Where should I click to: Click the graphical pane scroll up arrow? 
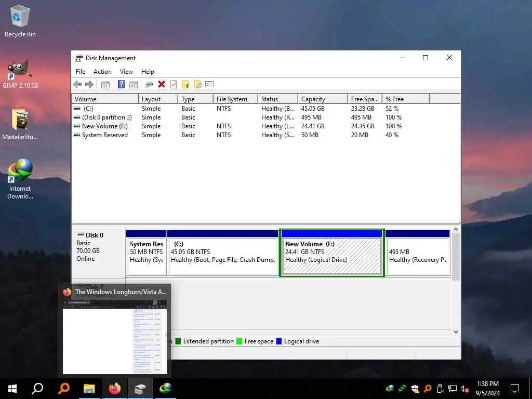(x=456, y=230)
